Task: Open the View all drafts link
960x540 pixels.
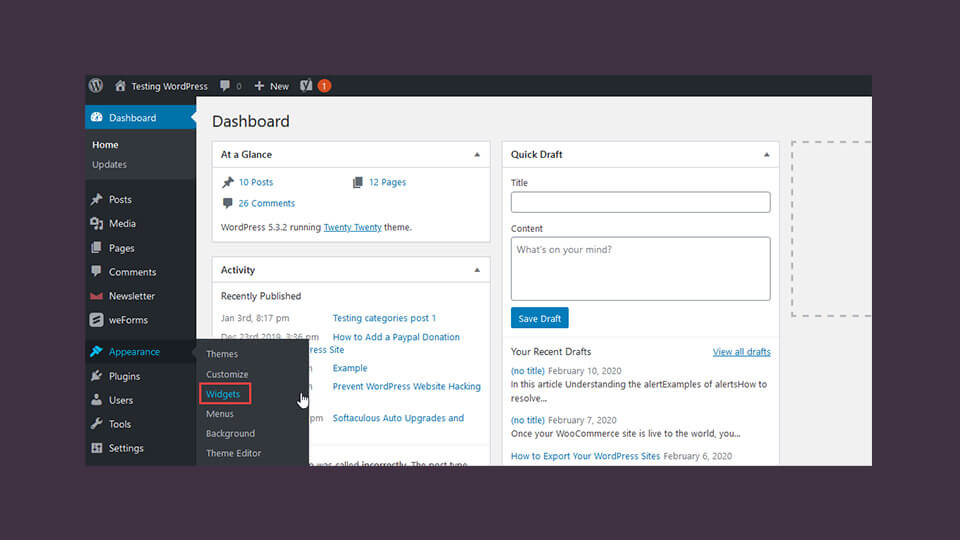Action: coord(741,352)
